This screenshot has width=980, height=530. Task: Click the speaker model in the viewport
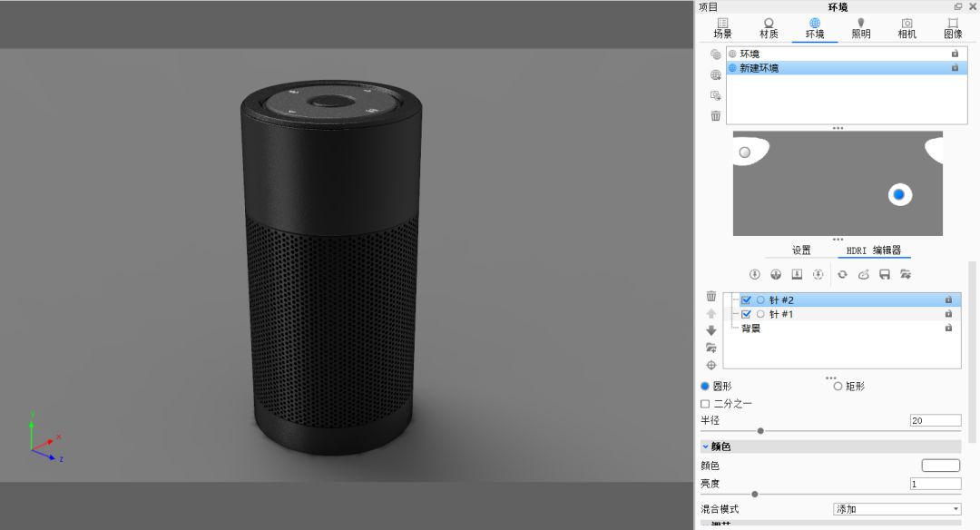click(x=332, y=266)
